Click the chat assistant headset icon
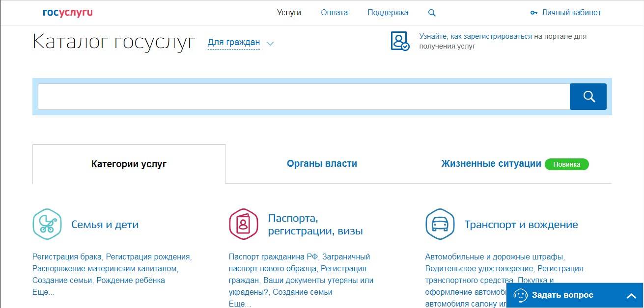644x308 pixels. click(x=520, y=295)
